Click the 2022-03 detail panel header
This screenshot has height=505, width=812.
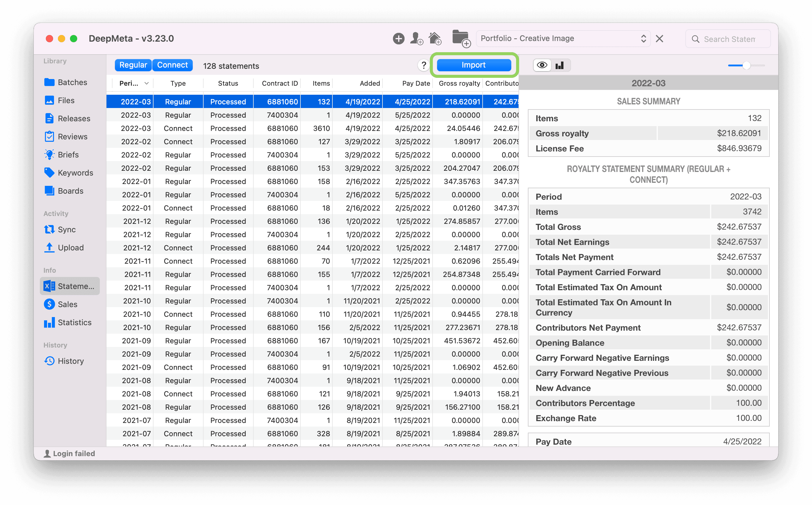(x=649, y=83)
